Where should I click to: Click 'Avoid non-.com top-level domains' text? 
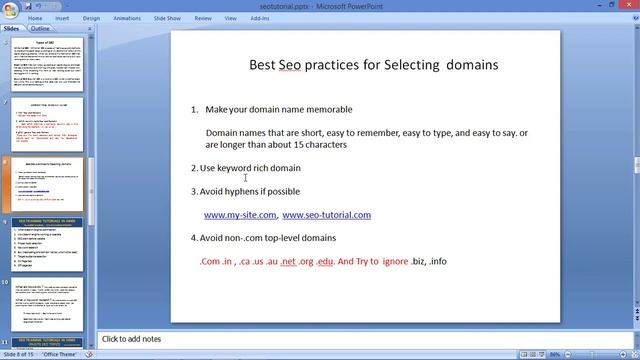tap(268, 238)
